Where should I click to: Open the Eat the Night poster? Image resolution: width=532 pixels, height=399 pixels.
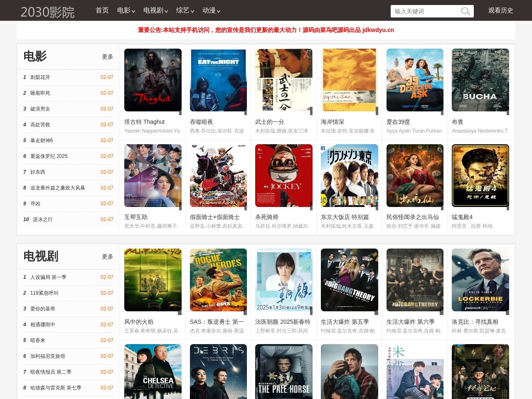point(218,80)
